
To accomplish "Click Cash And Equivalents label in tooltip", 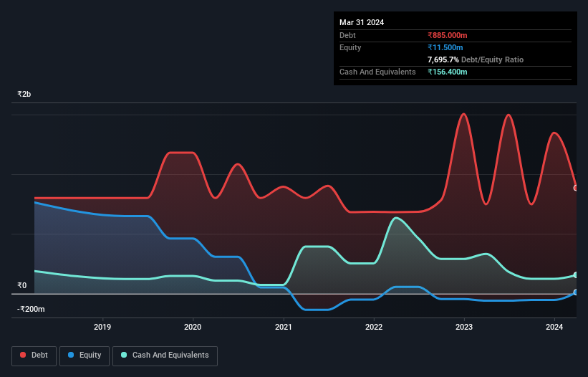I will tap(377, 72).
